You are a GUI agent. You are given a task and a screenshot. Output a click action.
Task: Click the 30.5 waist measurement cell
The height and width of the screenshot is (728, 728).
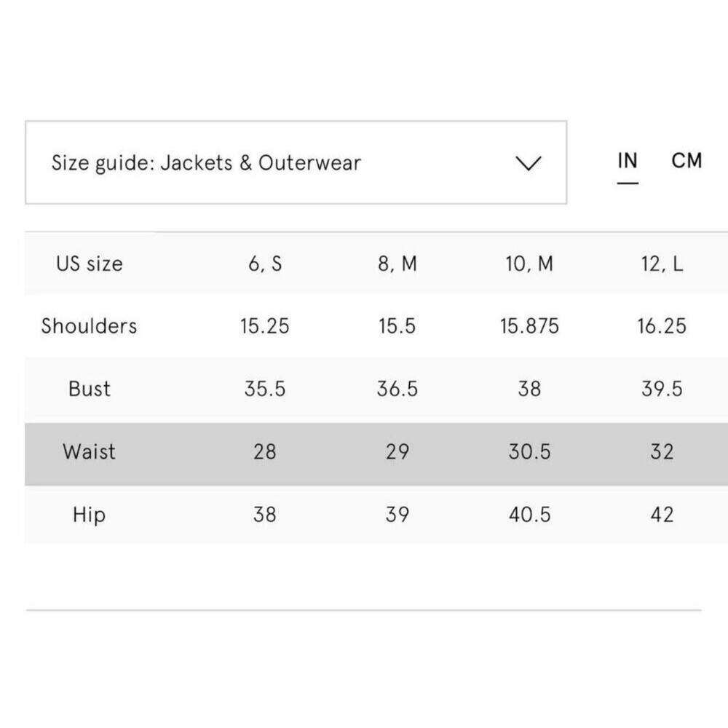(x=529, y=452)
